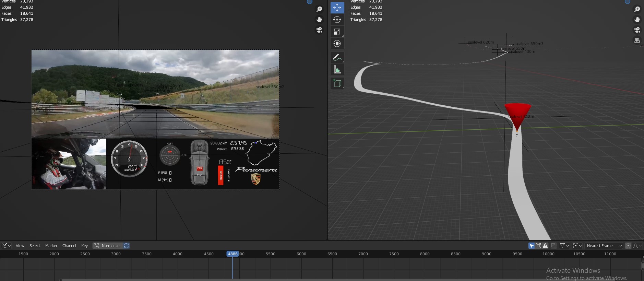The image size is (644, 281).
Task: Open the Marker menu
Action: pos(51,246)
